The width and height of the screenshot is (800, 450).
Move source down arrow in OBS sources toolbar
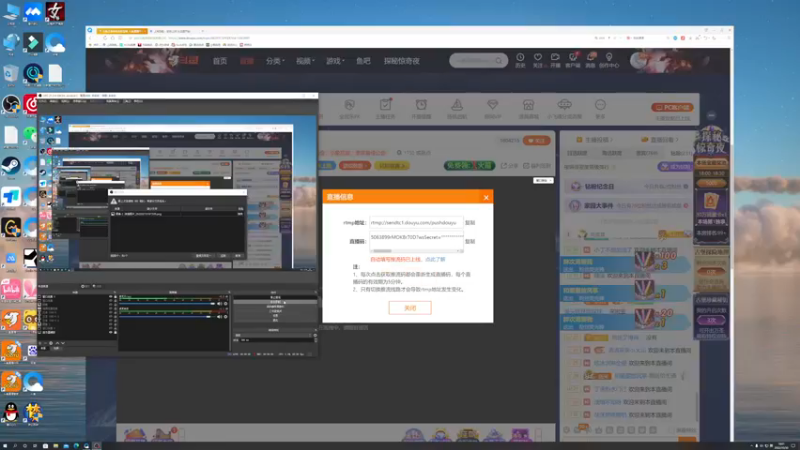tap(63, 343)
